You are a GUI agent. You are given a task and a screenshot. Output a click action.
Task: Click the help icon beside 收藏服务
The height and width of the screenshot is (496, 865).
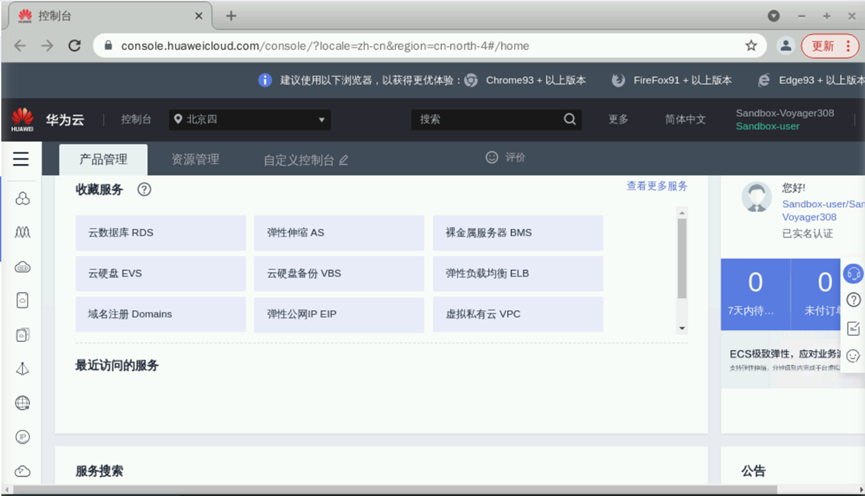pos(144,190)
